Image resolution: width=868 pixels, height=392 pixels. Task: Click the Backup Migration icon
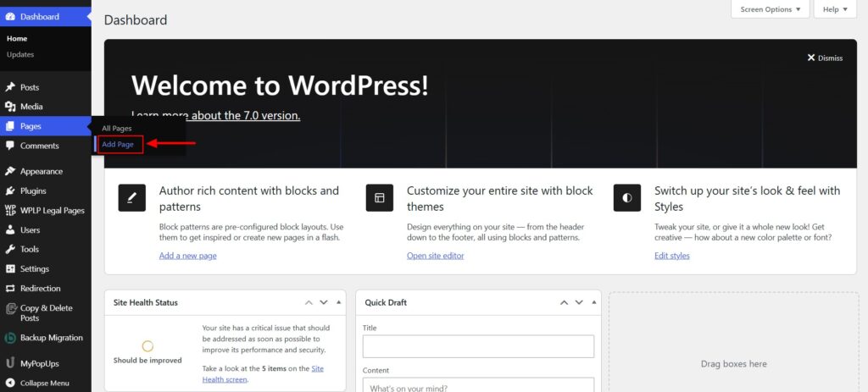(10, 338)
